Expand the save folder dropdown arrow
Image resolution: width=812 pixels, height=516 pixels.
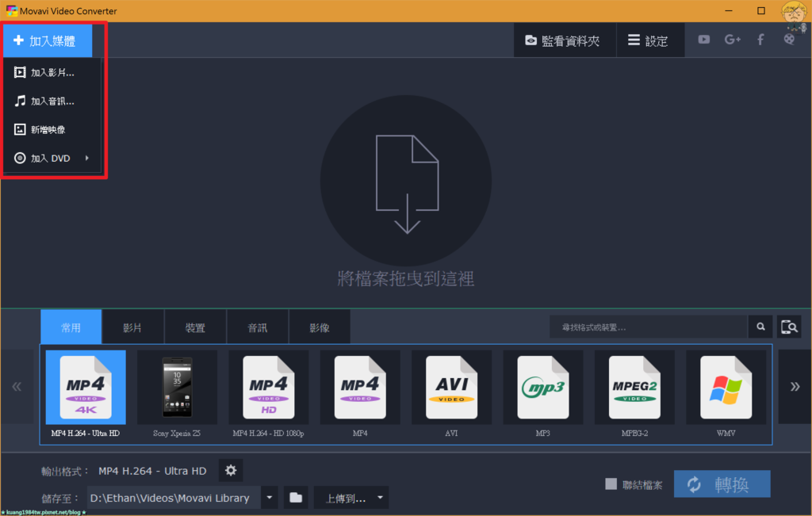270,498
